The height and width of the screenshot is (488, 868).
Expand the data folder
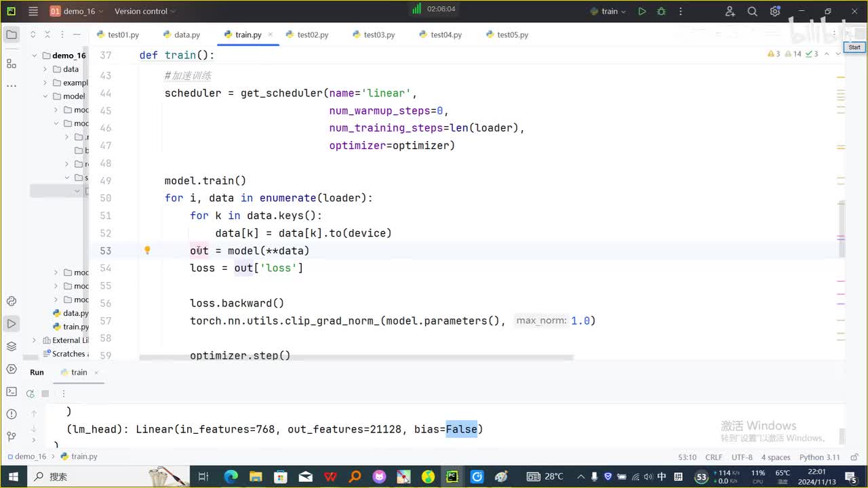pyautogui.click(x=45, y=69)
